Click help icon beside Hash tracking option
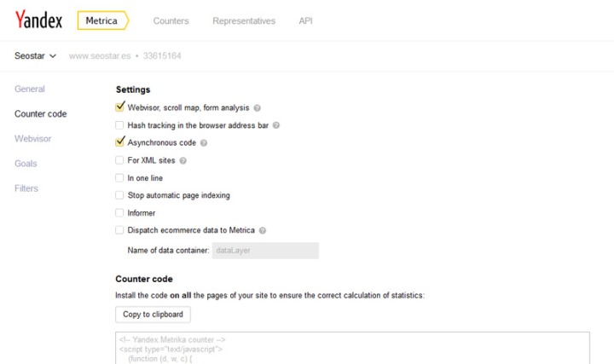614x364 pixels. pos(276,125)
